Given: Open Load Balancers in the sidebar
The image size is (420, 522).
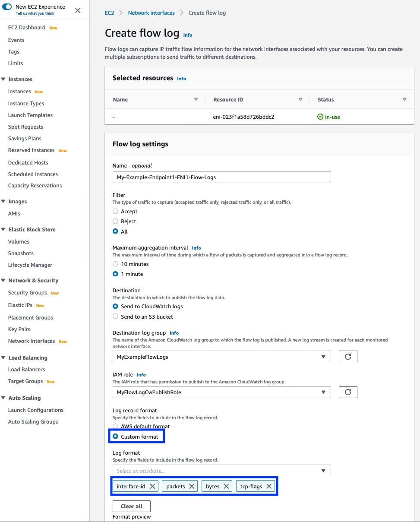Looking at the screenshot, I should [x=26, y=370].
